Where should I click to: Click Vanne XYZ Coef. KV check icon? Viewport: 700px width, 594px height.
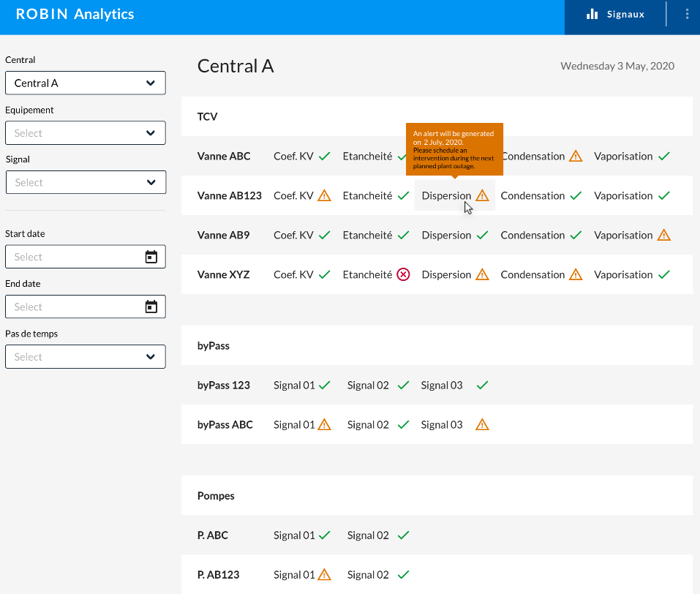click(325, 274)
